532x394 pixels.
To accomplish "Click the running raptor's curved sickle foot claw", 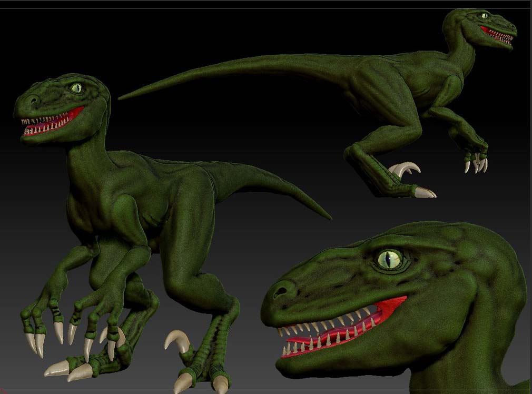I will pos(406,168).
